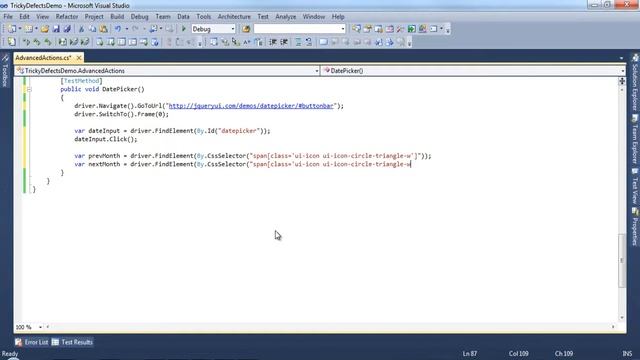Viewport: 640px width, 360px height.
Task: Open the Debug menu
Action: point(140,17)
